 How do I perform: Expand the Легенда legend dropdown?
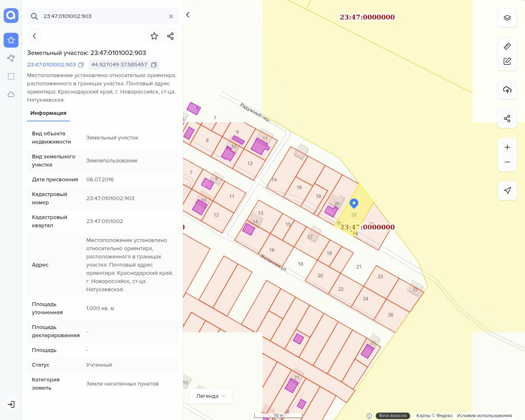pyautogui.click(x=211, y=396)
